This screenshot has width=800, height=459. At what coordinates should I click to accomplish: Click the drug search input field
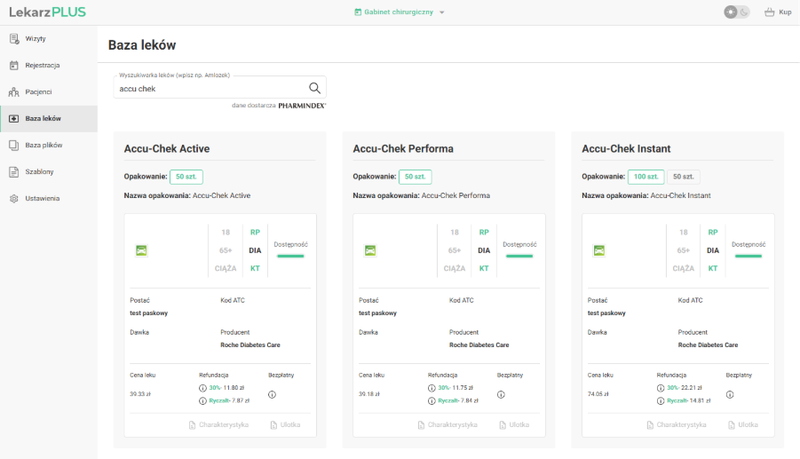(220, 88)
